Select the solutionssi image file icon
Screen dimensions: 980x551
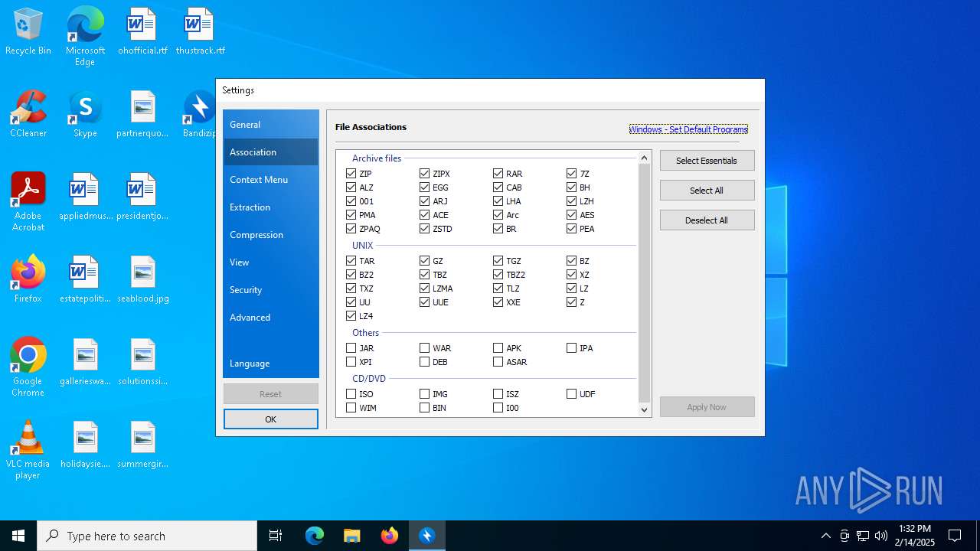(142, 363)
